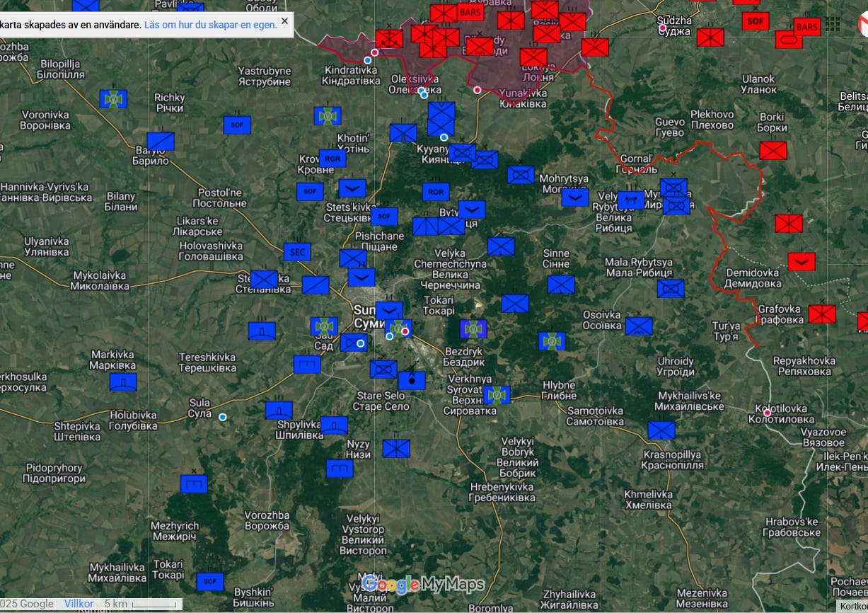The height and width of the screenshot is (613, 868).
Task: Select the blue marker below Mala Rybytsya
Action: 671,289
